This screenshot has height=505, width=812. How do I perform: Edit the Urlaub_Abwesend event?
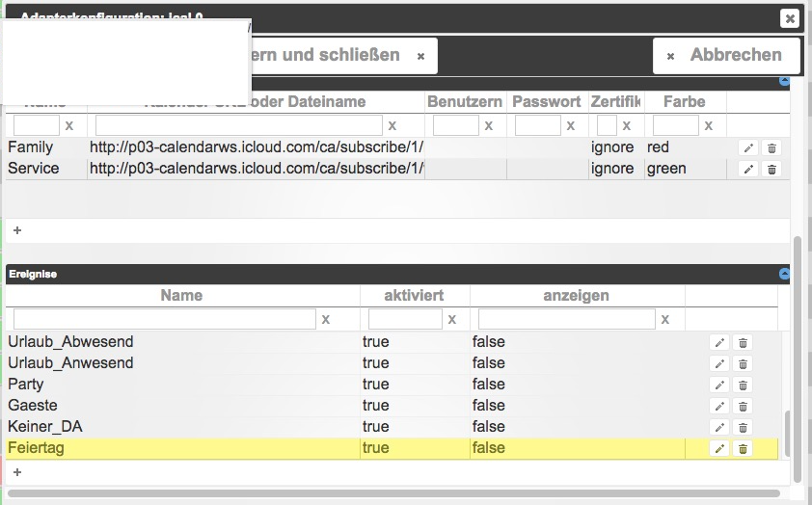pos(719,342)
